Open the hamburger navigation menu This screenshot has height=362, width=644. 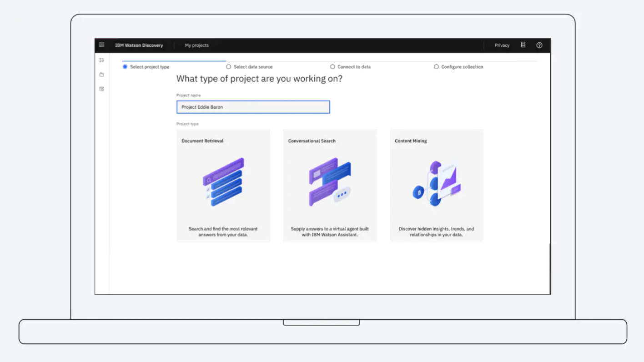click(101, 45)
